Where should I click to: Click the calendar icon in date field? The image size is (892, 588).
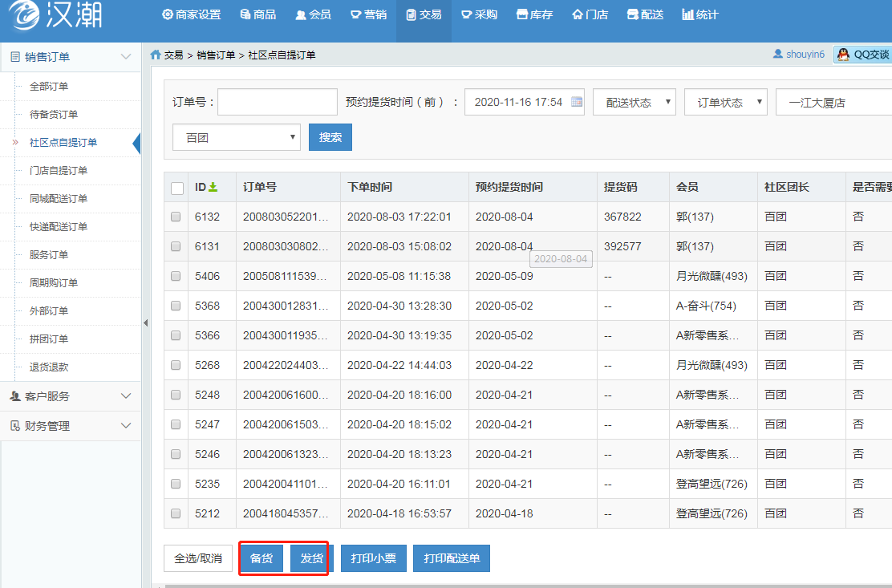tap(577, 102)
